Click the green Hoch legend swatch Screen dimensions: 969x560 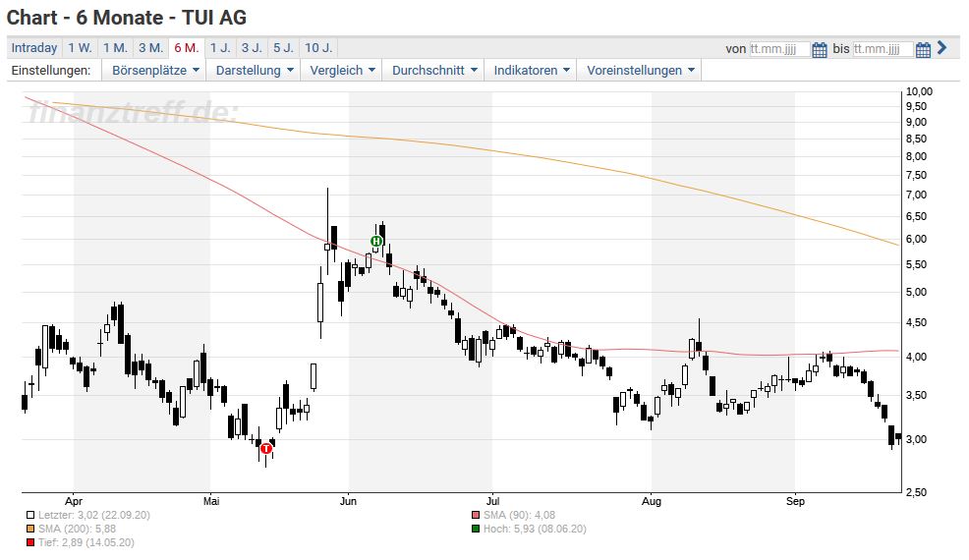pyautogui.click(x=476, y=529)
